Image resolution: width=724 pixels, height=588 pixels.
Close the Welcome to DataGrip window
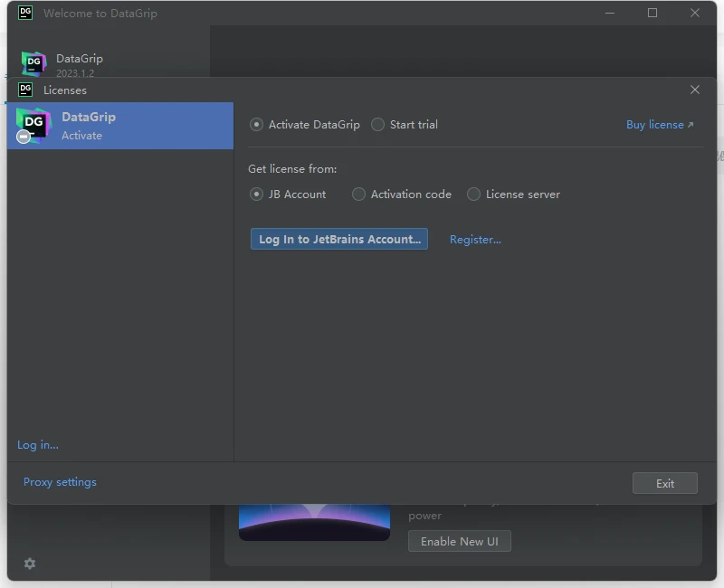tap(695, 13)
